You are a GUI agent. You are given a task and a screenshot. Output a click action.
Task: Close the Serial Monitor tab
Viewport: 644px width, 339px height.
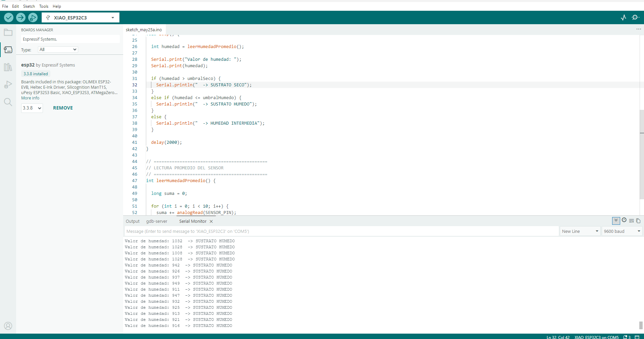pos(211,221)
